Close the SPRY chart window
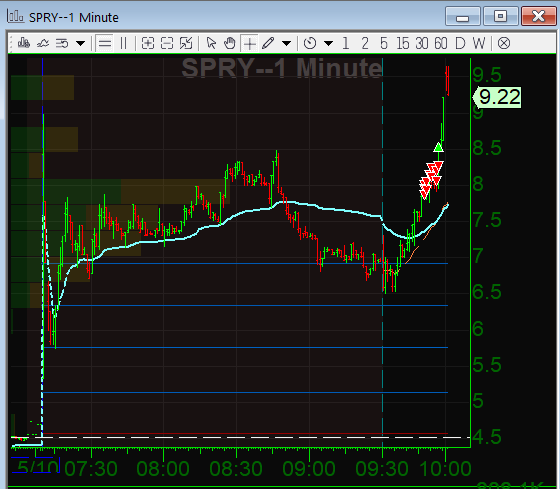This screenshot has height=489, width=560. click(539, 16)
